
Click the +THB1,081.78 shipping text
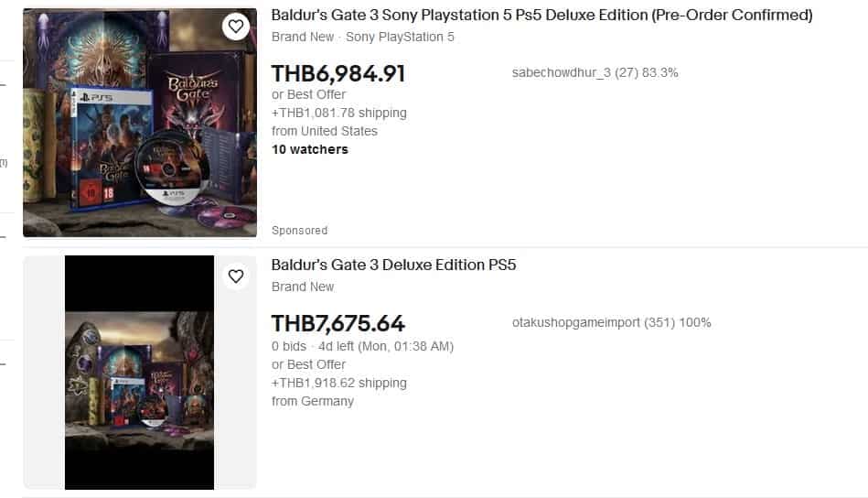click(x=338, y=113)
